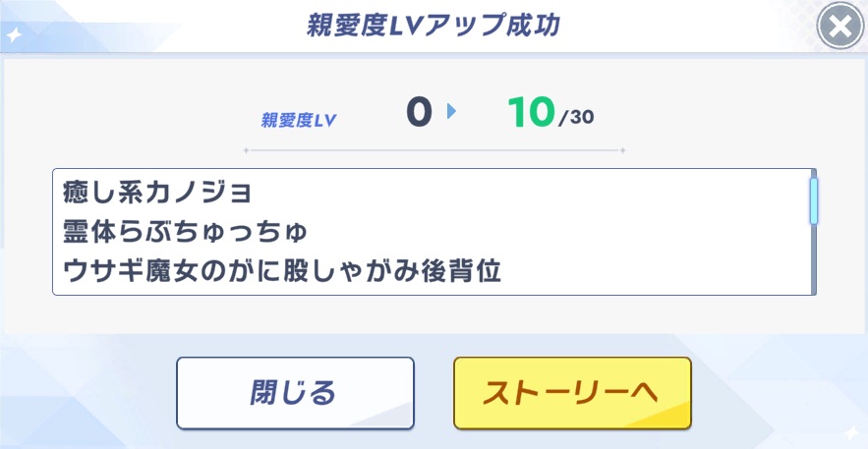Screen dimensions: 868x449
Task: Select the 霊体らぶちゅっちゅ entry
Action: pyautogui.click(x=185, y=233)
